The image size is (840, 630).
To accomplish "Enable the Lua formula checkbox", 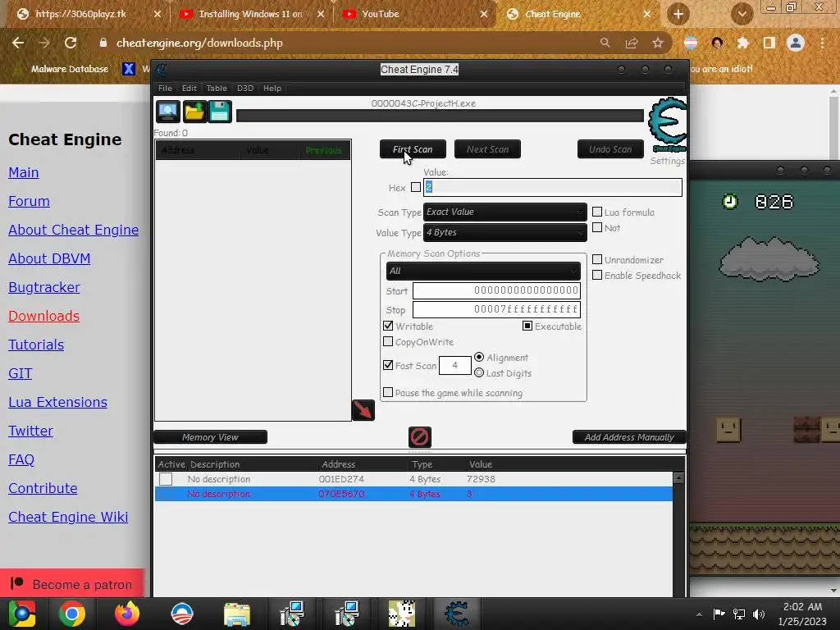I will tap(597, 212).
